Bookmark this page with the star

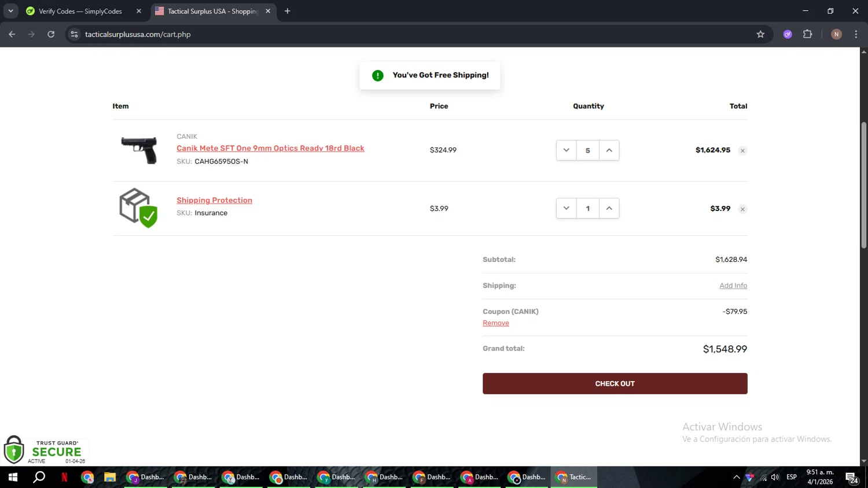coord(760,34)
